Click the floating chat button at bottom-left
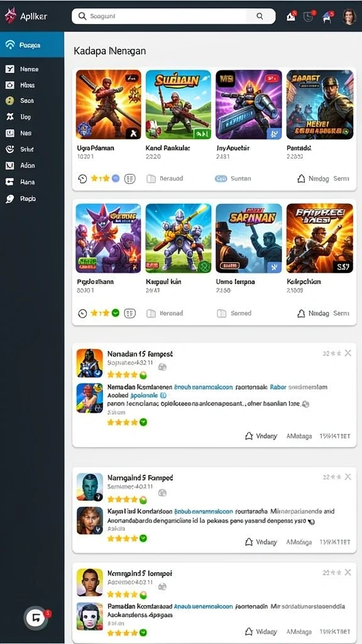This screenshot has height=644, width=362. pos(36,618)
